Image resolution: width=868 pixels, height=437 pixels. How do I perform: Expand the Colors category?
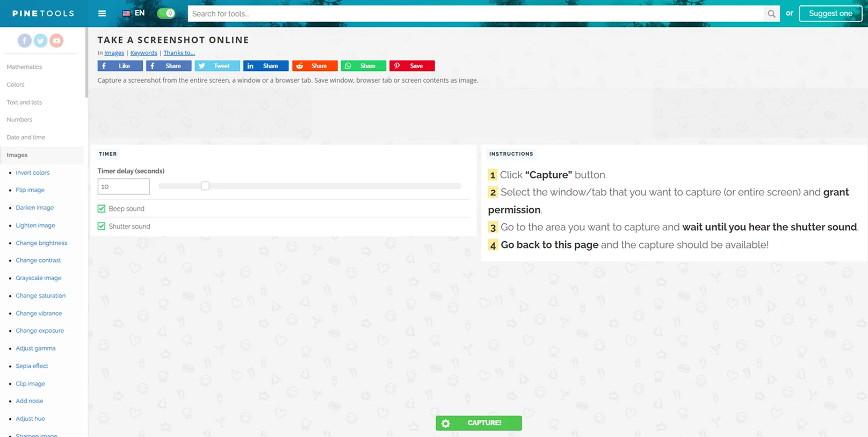(16, 85)
